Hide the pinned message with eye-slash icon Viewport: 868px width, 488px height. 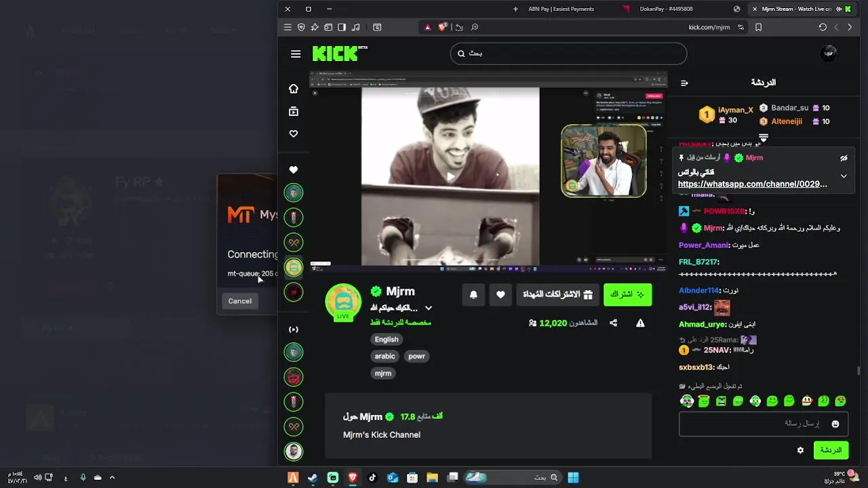click(x=844, y=158)
